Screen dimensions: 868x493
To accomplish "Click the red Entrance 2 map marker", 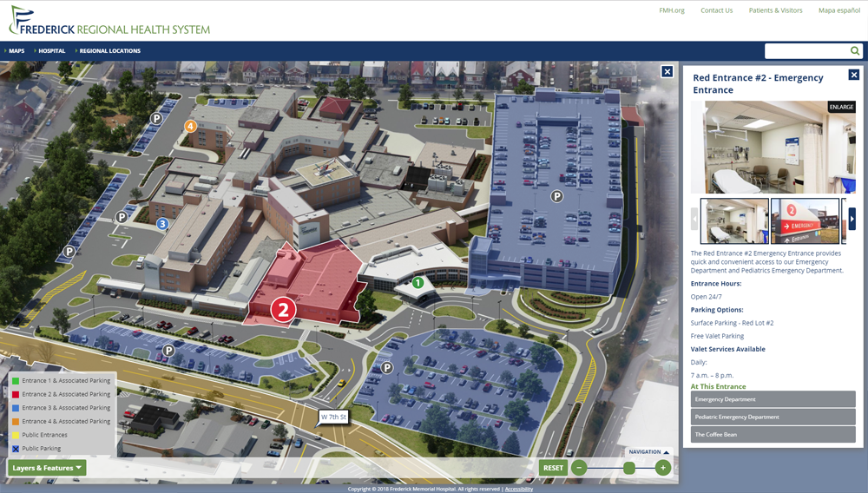I will point(283,310).
